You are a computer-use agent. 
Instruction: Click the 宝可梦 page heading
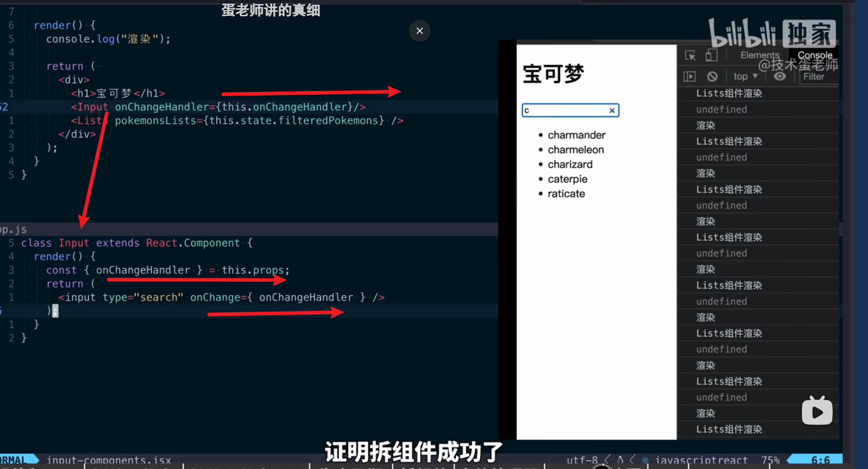point(553,74)
